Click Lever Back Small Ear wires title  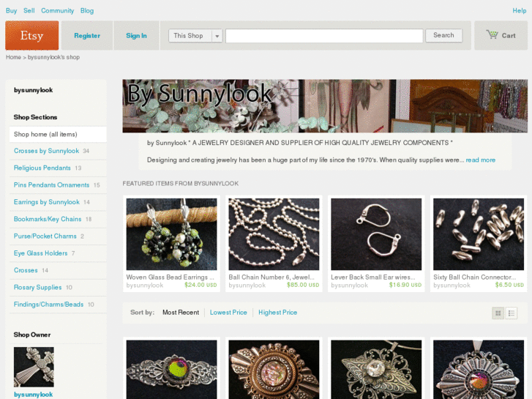tap(373, 277)
